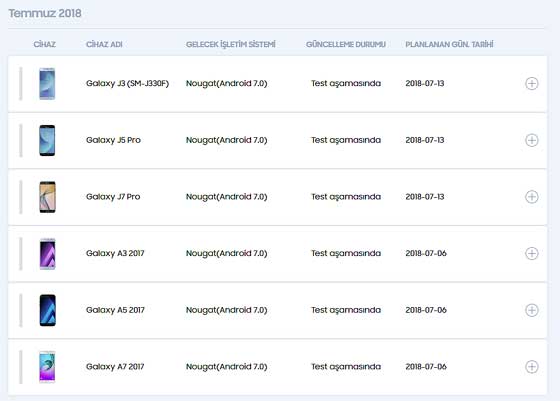Select the device name Galaxy J5 Pro

pos(113,140)
